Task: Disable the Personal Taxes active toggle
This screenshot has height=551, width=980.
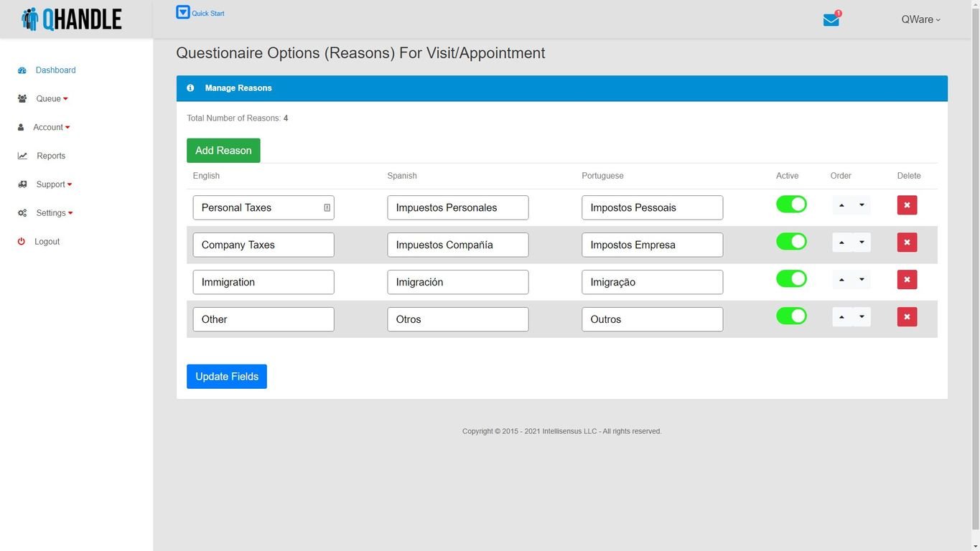Action: coord(791,204)
